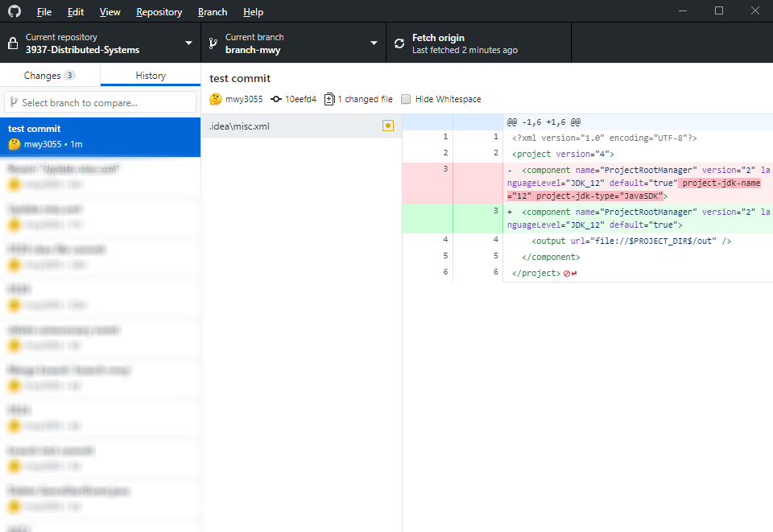Switch to the History tab
This screenshot has width=773, height=532.
click(151, 76)
